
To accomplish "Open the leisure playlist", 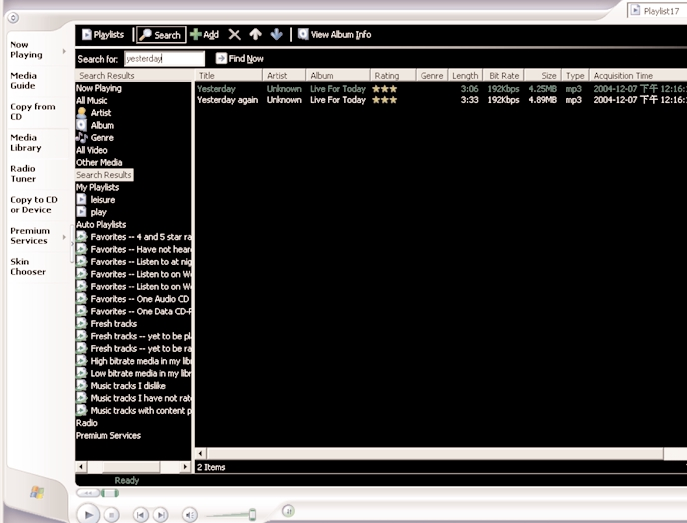I will coord(96,200).
